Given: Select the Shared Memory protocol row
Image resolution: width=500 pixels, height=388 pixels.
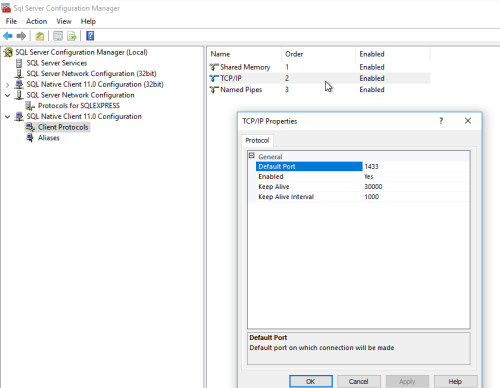Looking at the screenshot, I should 319,67.
